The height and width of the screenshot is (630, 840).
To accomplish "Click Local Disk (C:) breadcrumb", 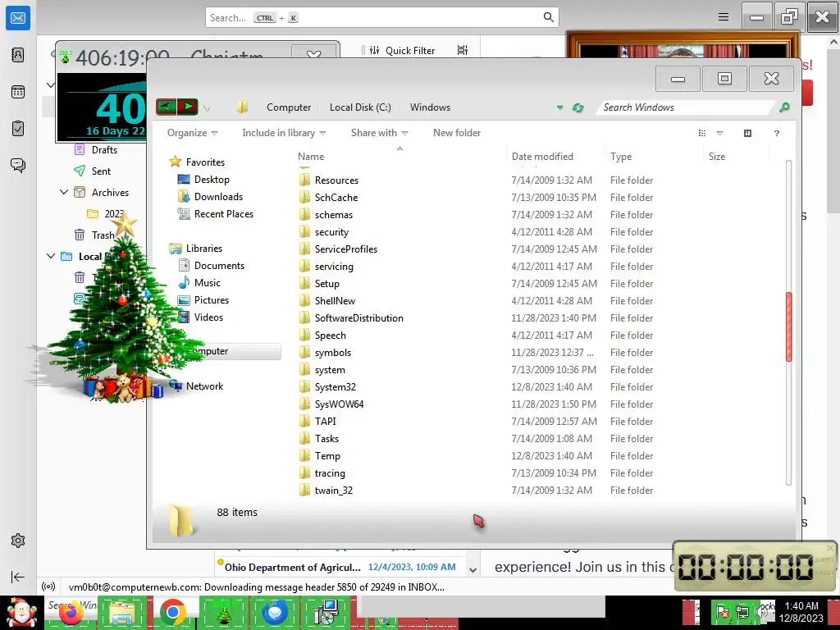I will click(360, 107).
